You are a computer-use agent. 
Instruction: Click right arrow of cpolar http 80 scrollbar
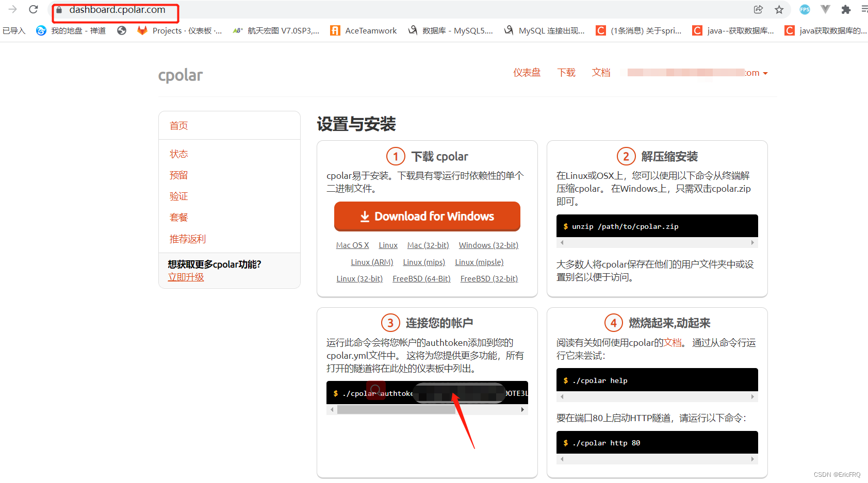[752, 459]
